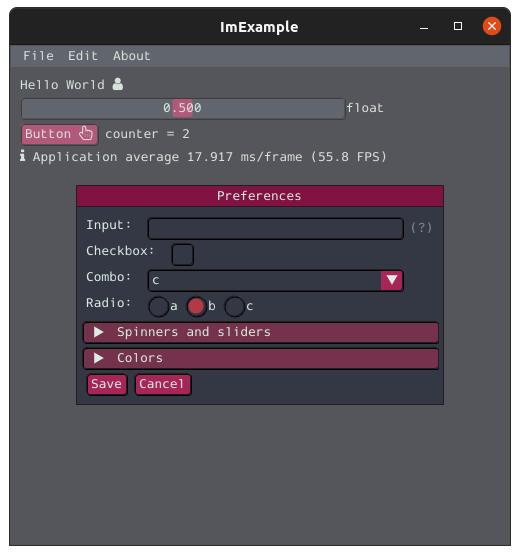
Task: Maximize the ImExample window
Action: tap(458, 26)
